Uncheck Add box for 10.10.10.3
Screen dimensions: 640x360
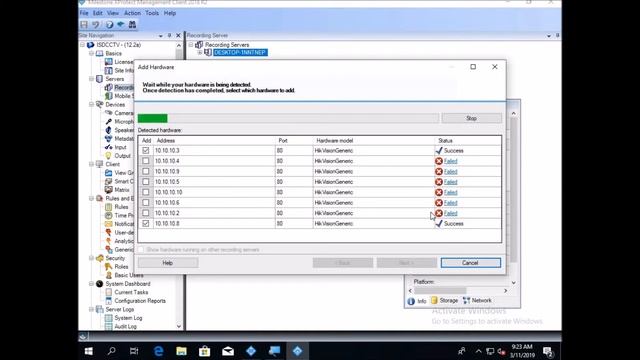146,151
